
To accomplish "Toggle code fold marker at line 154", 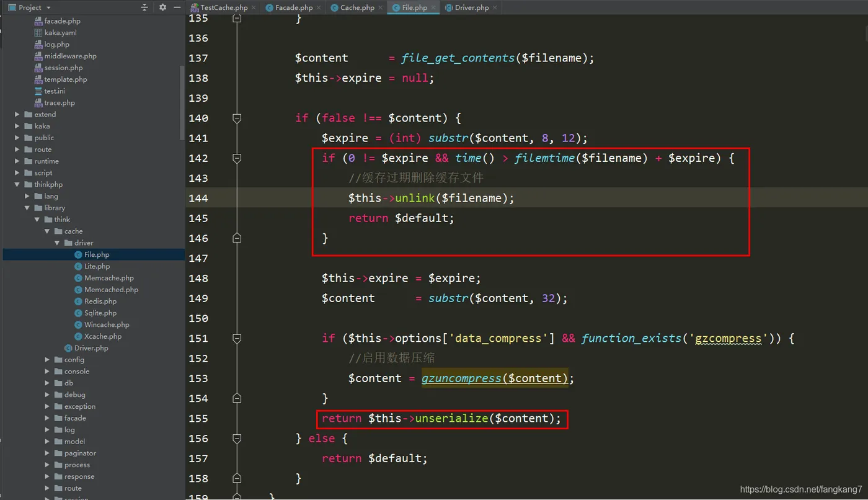I will click(x=236, y=398).
